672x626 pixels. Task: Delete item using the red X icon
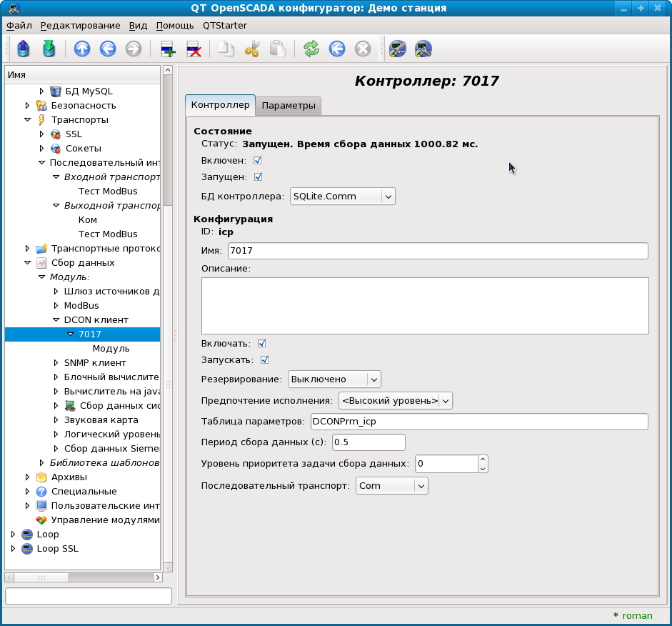pos(194,49)
